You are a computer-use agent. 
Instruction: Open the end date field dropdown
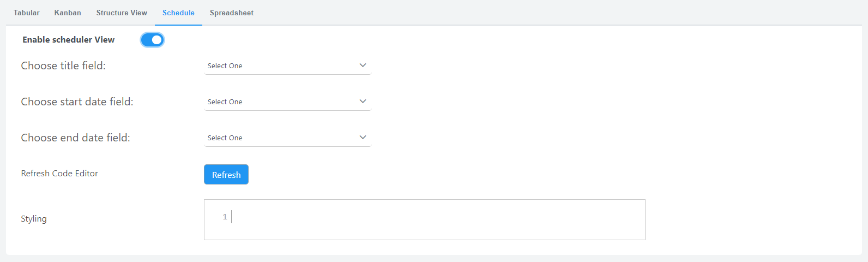287,138
